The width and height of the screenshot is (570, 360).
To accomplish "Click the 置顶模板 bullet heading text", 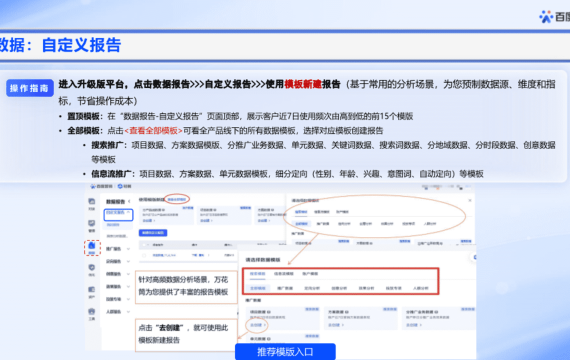I will 83,116.
